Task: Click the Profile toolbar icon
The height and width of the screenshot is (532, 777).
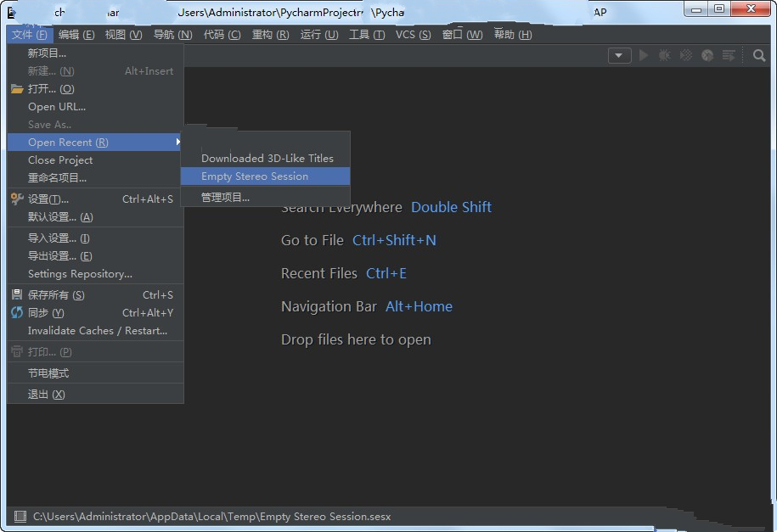Action: click(707, 55)
